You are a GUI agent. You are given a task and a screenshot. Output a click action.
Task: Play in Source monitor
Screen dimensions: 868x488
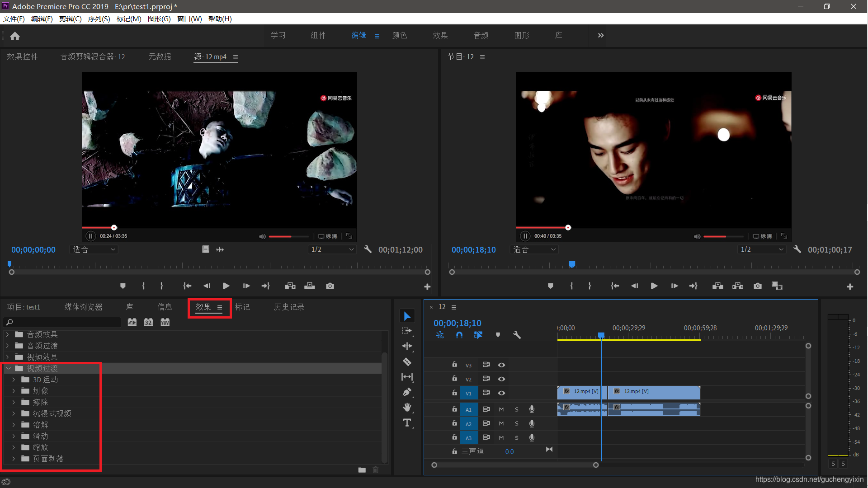click(x=226, y=286)
